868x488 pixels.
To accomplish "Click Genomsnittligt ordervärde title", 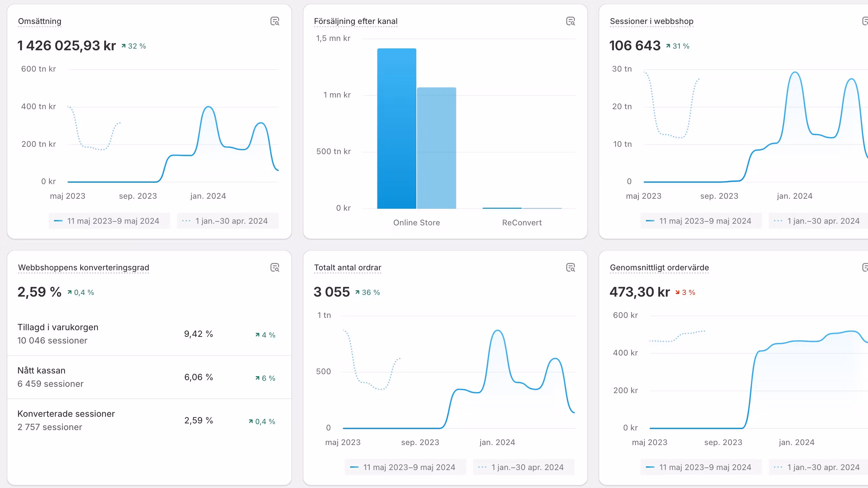I will tap(659, 267).
